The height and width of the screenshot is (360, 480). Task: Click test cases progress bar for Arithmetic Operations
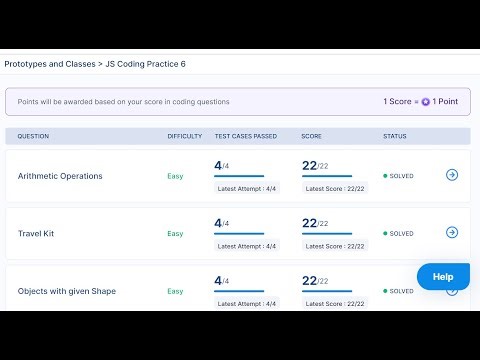pos(239,176)
